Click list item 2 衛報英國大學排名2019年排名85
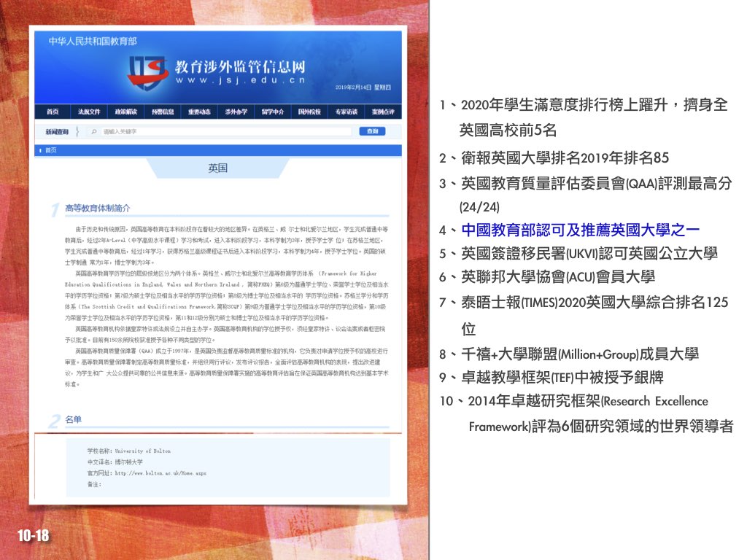Image resolution: width=747 pixels, height=560 pixels. click(554, 157)
